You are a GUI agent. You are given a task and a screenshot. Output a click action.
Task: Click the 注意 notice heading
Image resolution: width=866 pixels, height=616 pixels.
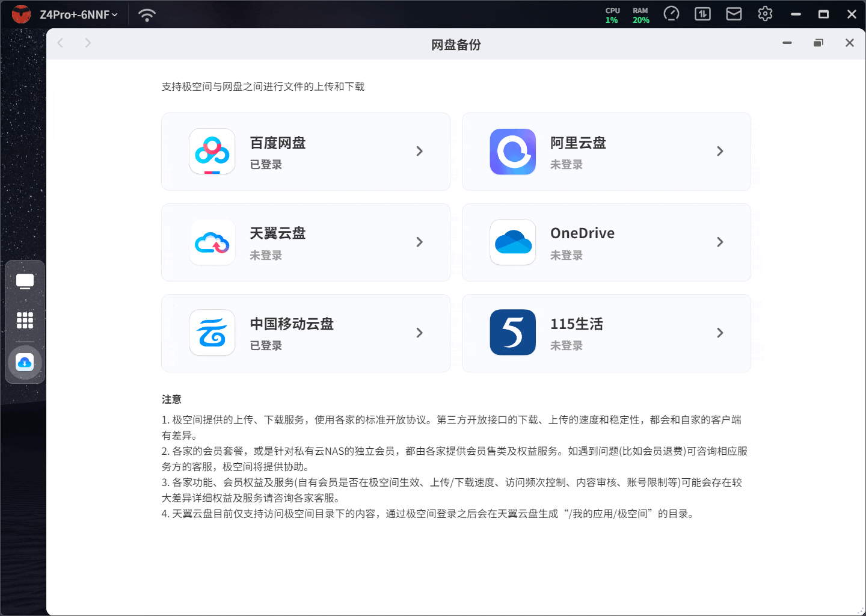coord(171,399)
